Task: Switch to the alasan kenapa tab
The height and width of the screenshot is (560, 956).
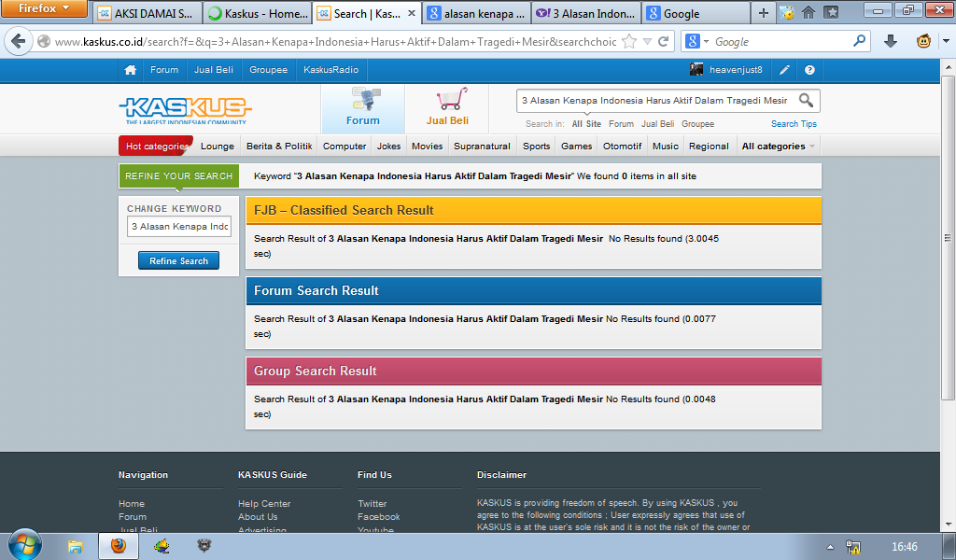Action: point(477,13)
